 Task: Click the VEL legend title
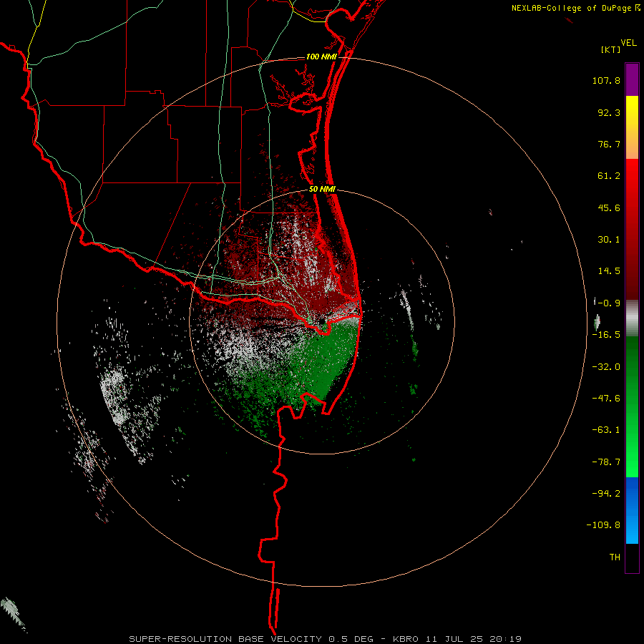click(628, 43)
